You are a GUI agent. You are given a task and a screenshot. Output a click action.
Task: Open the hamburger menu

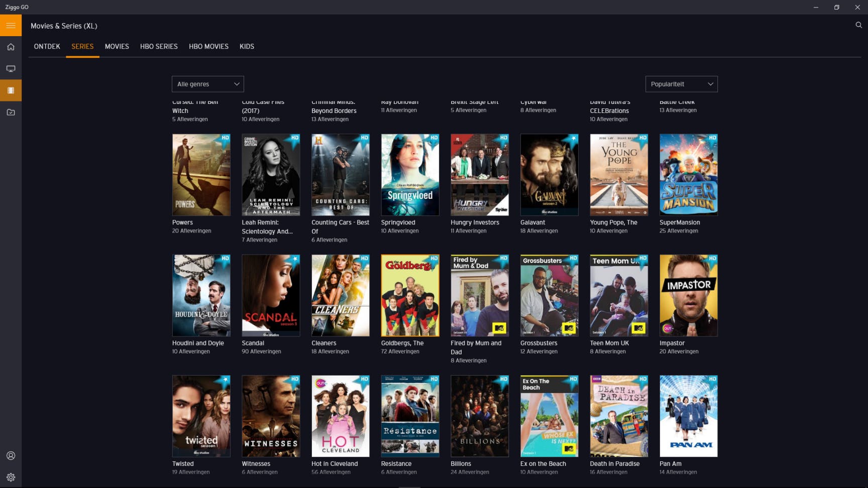(x=11, y=26)
